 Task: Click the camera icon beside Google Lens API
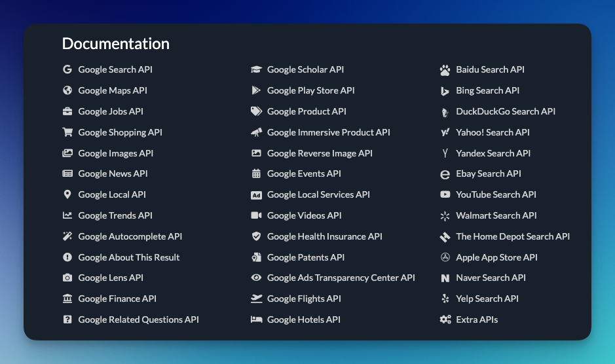pos(67,278)
